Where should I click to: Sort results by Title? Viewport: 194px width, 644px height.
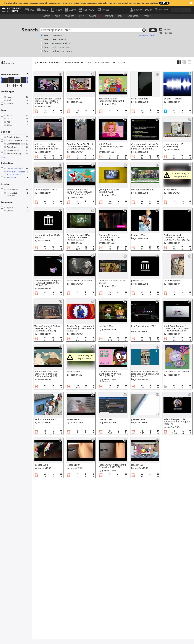pyautogui.click(x=89, y=63)
